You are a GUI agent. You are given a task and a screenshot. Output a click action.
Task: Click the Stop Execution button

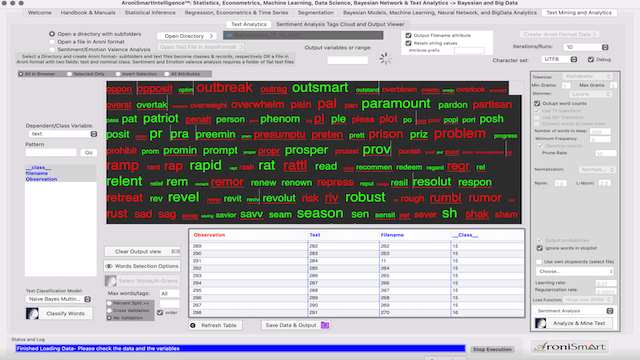492,349
